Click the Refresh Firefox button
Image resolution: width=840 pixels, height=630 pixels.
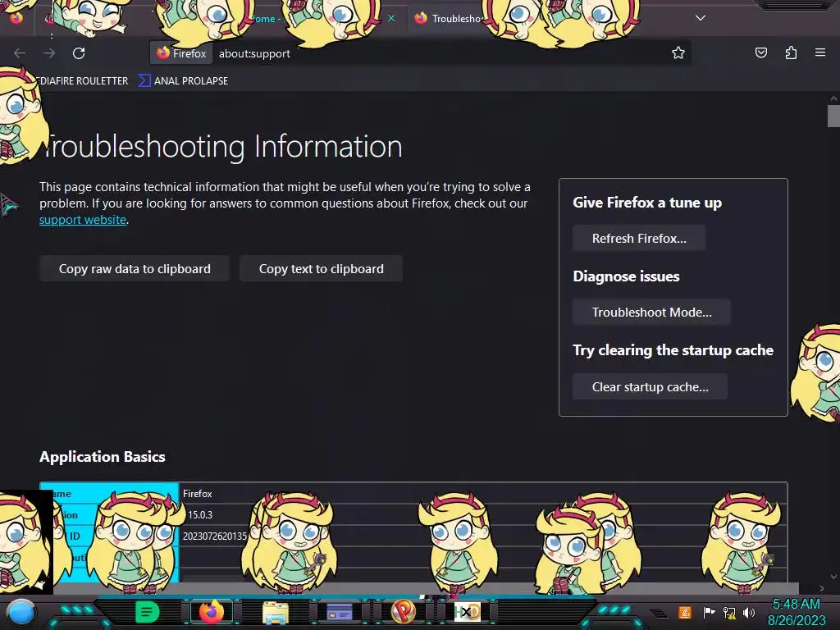point(638,239)
